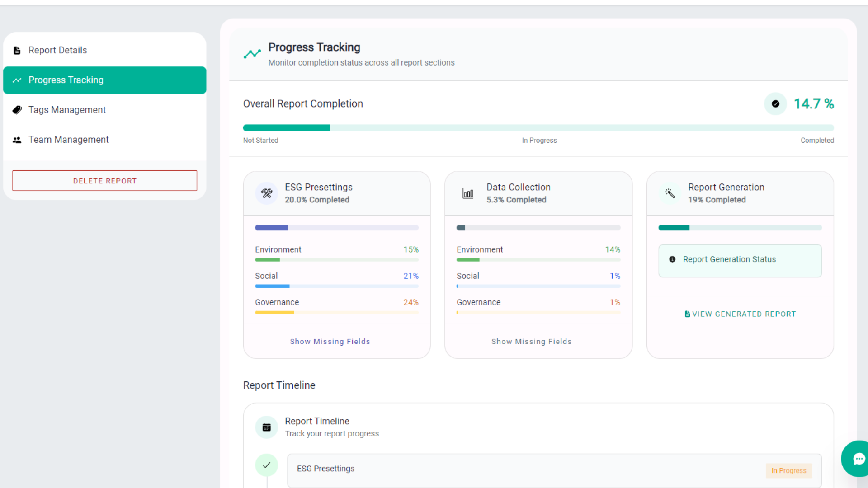The height and width of the screenshot is (488, 868).
Task: Open the Tags Management section
Action: click(x=67, y=110)
